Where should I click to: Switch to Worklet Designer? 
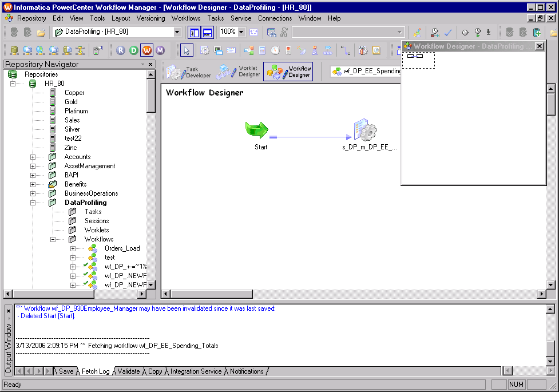pyautogui.click(x=238, y=72)
